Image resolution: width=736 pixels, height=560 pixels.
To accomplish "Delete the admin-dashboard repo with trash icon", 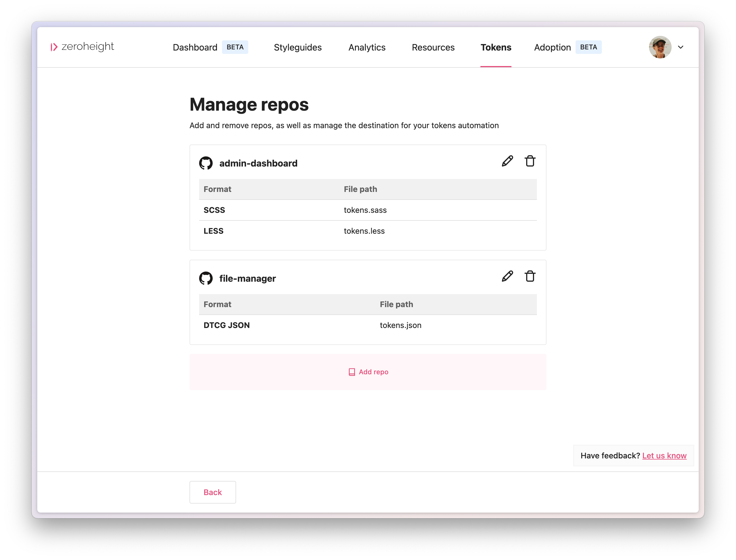I will click(x=530, y=161).
